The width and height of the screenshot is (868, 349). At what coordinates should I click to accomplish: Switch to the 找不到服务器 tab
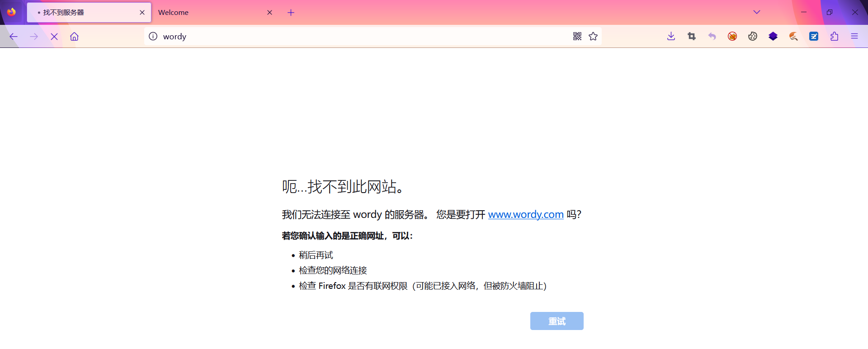88,12
